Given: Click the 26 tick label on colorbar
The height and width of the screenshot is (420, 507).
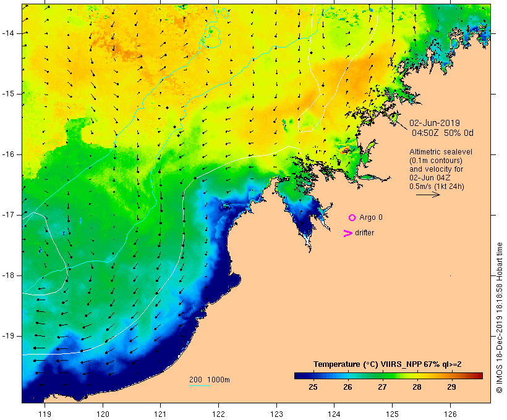Looking at the screenshot, I should click(x=347, y=387).
